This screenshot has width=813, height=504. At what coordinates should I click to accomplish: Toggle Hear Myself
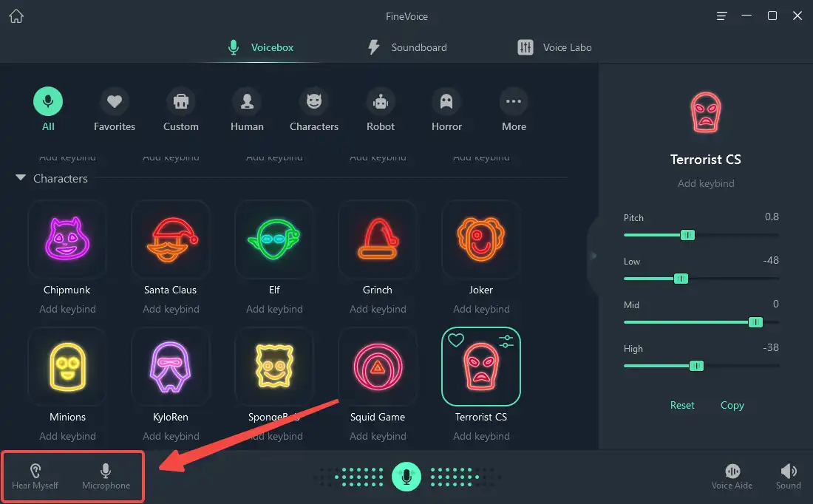35,477
